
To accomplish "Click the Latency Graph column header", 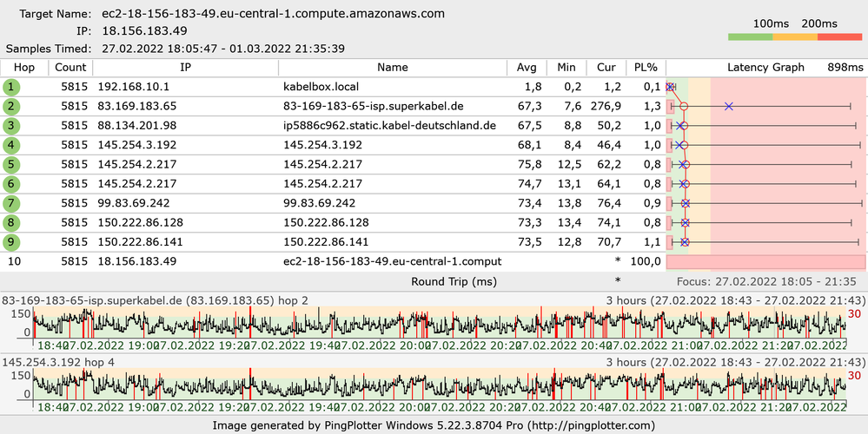I will 765,68.
